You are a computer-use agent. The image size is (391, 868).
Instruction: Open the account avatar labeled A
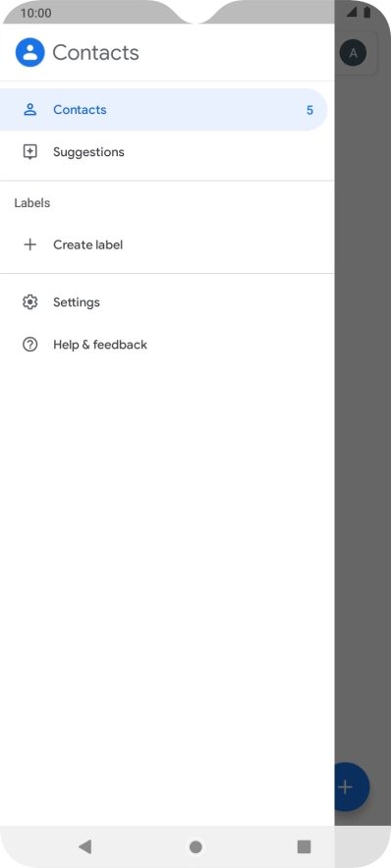[x=353, y=53]
